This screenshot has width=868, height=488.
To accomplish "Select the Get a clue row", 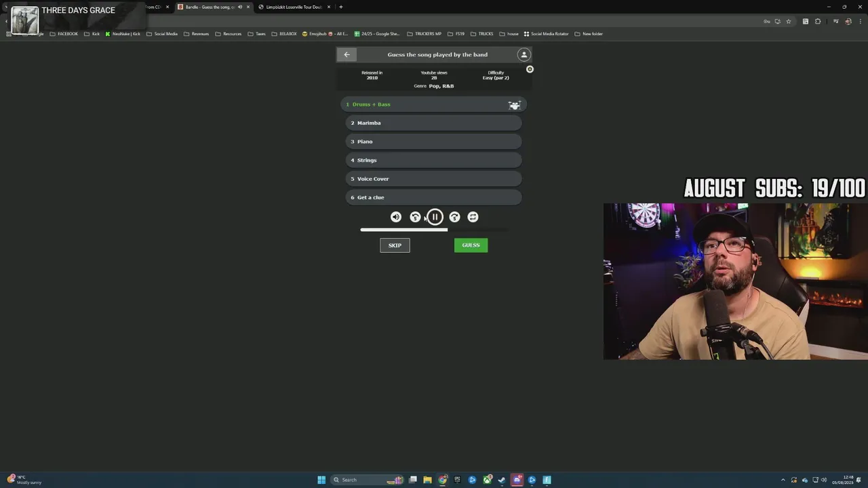I will click(434, 197).
